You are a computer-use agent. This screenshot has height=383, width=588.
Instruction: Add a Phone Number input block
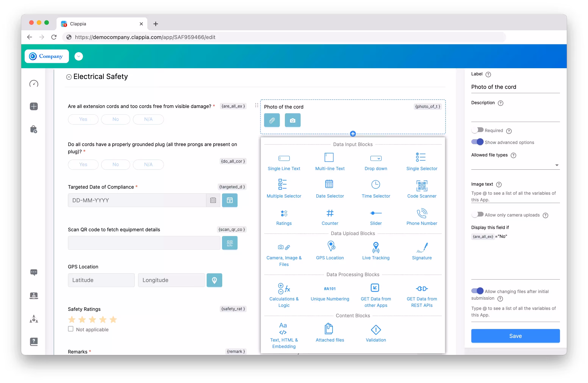coord(422,217)
